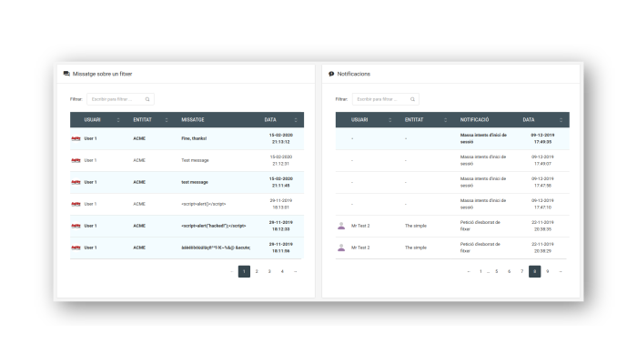Click the Missatge column header
637x364 pixels.
click(x=193, y=120)
